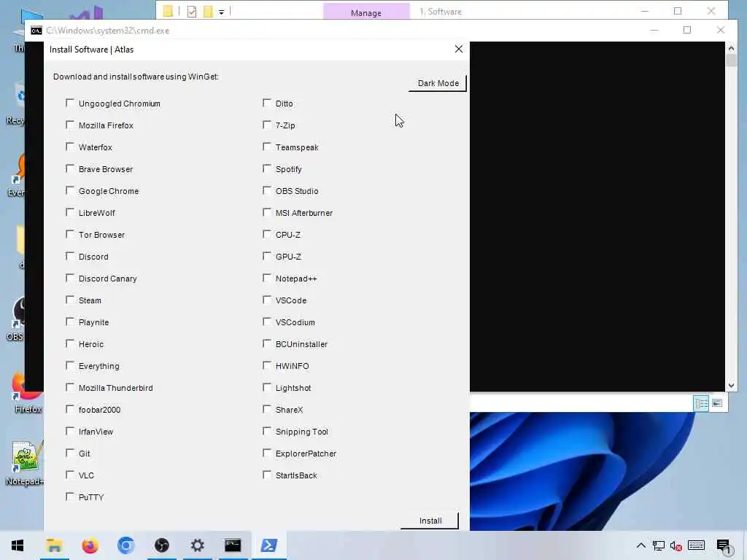Select the Google Chrome checkbox
The width and height of the screenshot is (747, 560).
[70, 190]
